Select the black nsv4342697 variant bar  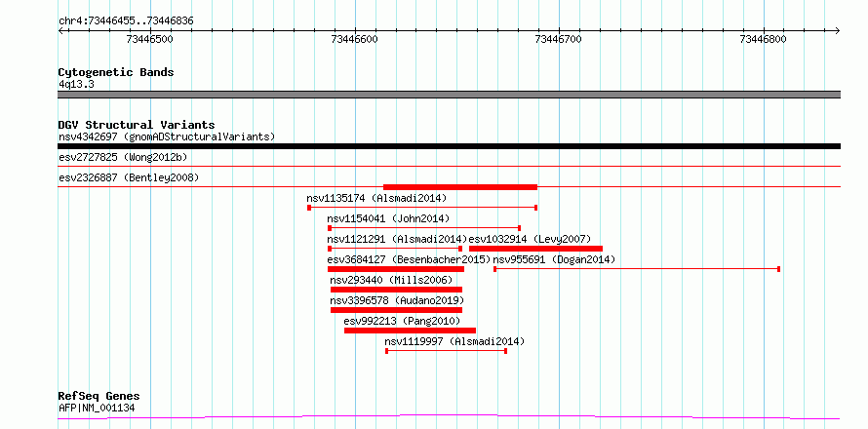(449, 146)
